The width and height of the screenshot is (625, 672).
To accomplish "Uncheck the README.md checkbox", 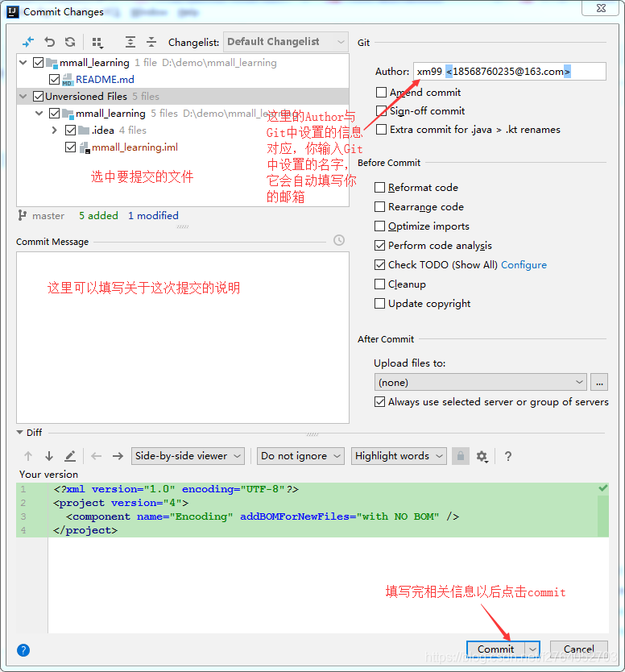I will [55, 79].
